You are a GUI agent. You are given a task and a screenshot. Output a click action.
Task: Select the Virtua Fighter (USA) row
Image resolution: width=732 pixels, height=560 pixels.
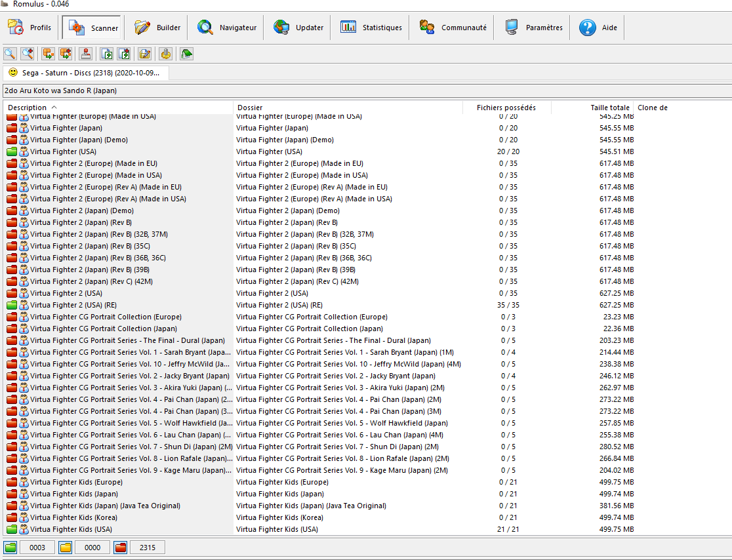pyautogui.click(x=367, y=151)
